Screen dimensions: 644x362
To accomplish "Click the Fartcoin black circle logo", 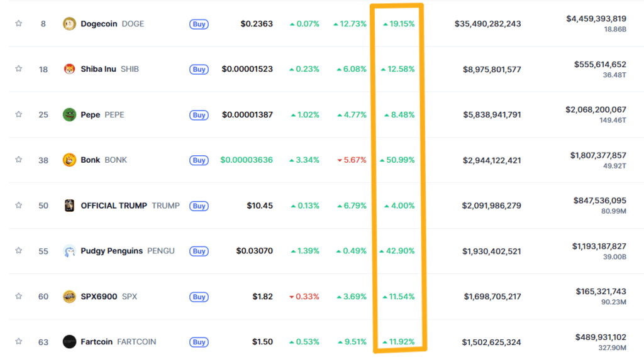I will click(x=69, y=341).
